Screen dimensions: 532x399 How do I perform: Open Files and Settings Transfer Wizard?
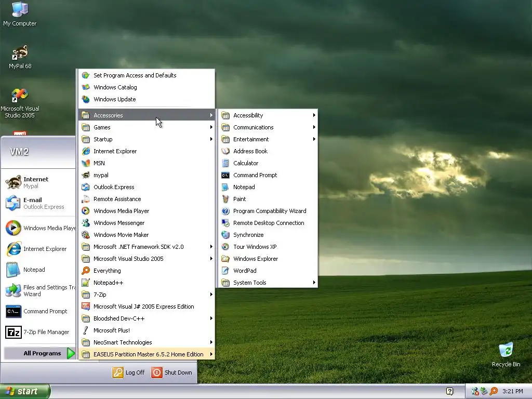39,291
